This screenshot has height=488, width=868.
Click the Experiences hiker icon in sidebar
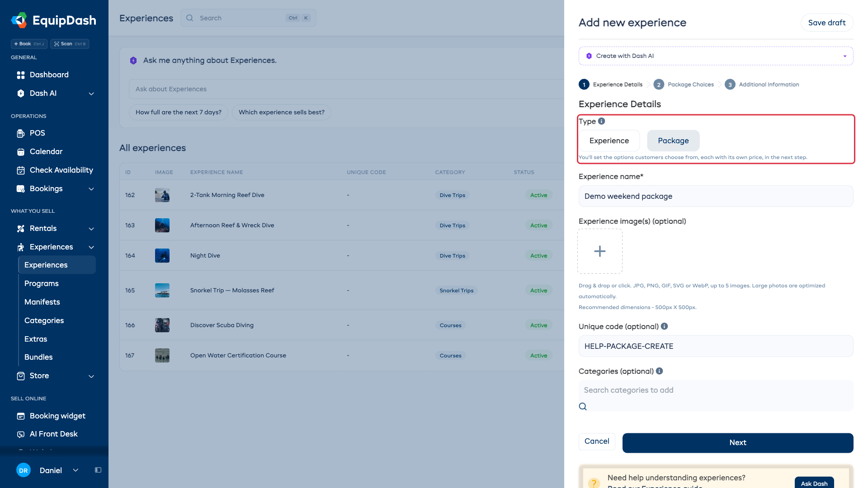pyautogui.click(x=21, y=247)
